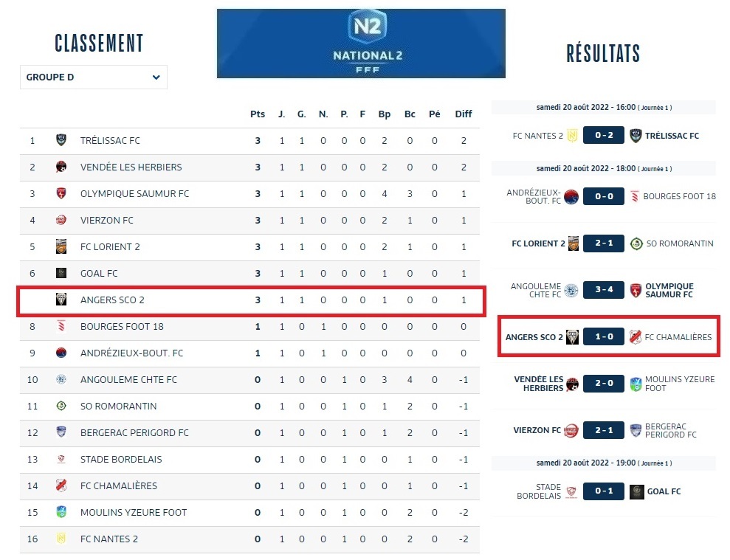Image resolution: width=730 pixels, height=560 pixels.
Task: Click the Diff column header
Action: pos(463,114)
